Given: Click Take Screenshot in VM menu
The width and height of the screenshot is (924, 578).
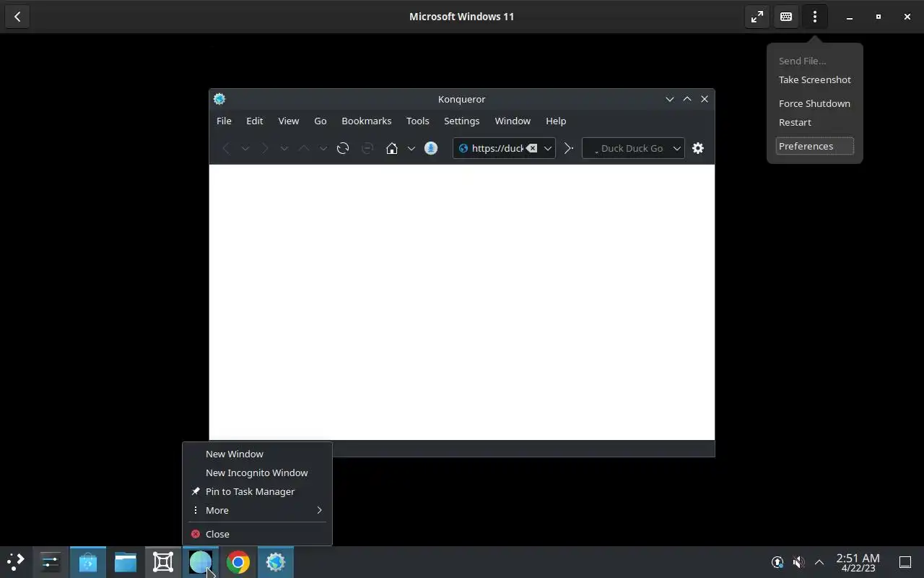Looking at the screenshot, I should pyautogui.click(x=815, y=79).
